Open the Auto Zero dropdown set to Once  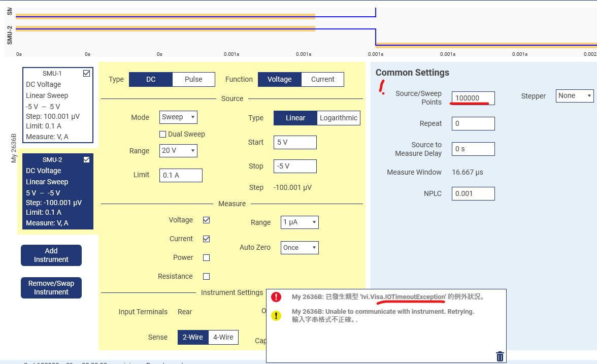pyautogui.click(x=300, y=247)
